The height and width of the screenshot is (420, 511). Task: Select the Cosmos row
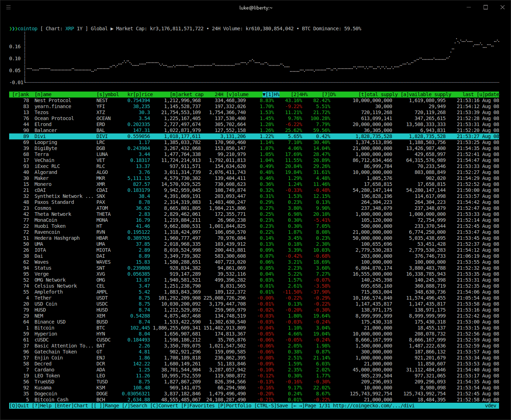click(x=254, y=208)
